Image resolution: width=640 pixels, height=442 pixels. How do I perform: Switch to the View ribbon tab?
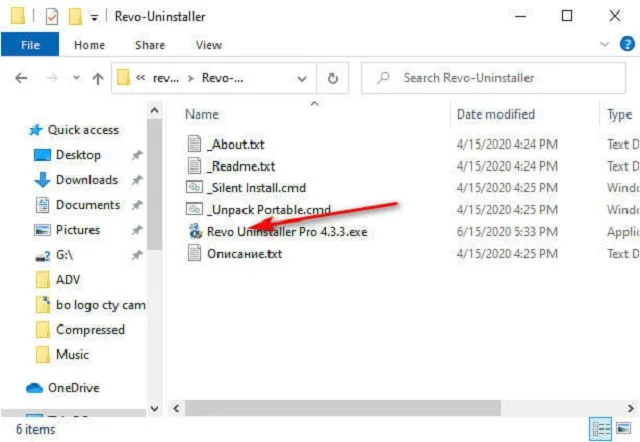point(209,44)
